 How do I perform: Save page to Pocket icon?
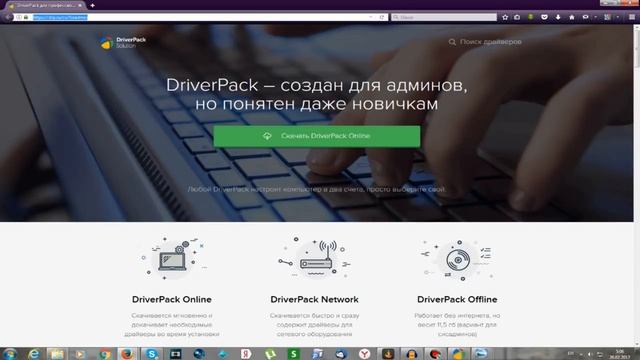[544, 17]
